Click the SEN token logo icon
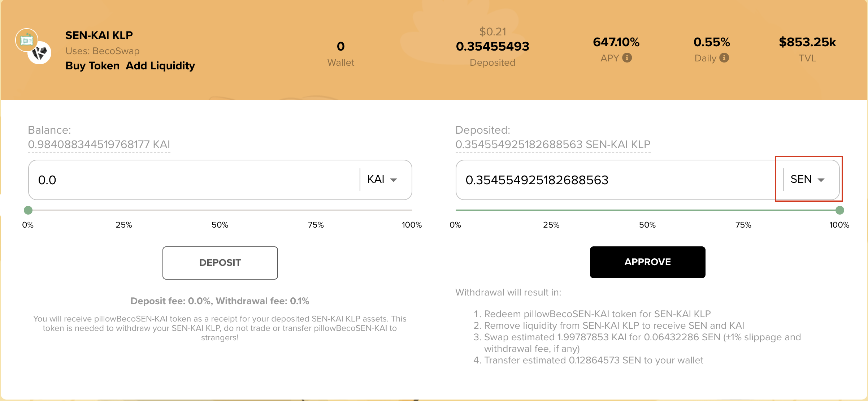 click(x=27, y=40)
